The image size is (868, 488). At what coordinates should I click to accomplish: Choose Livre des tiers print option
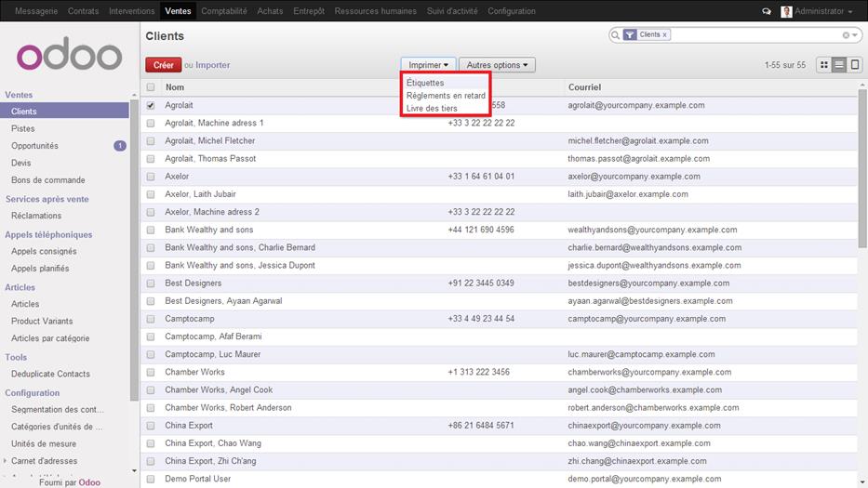coord(432,109)
